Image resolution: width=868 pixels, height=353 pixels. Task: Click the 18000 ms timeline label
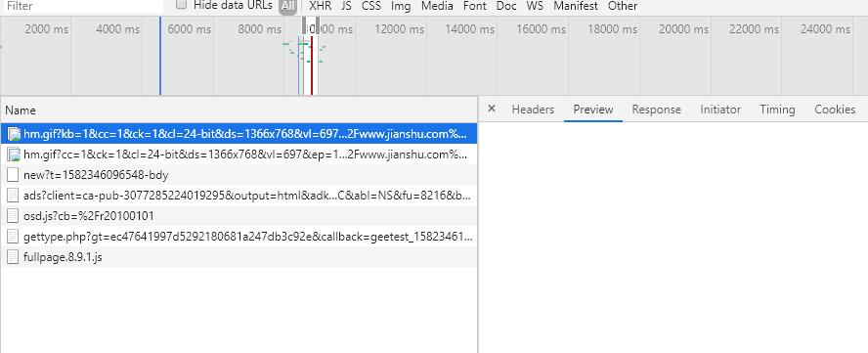tap(612, 28)
